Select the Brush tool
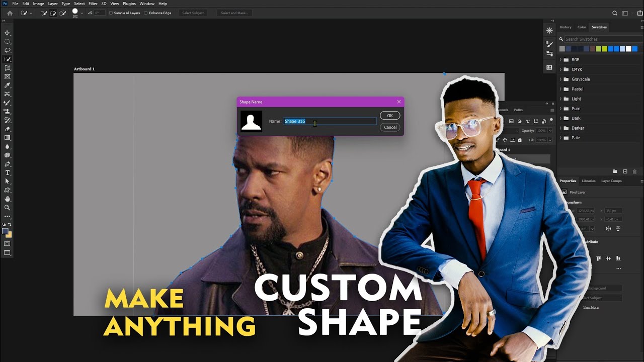 pyautogui.click(x=7, y=103)
